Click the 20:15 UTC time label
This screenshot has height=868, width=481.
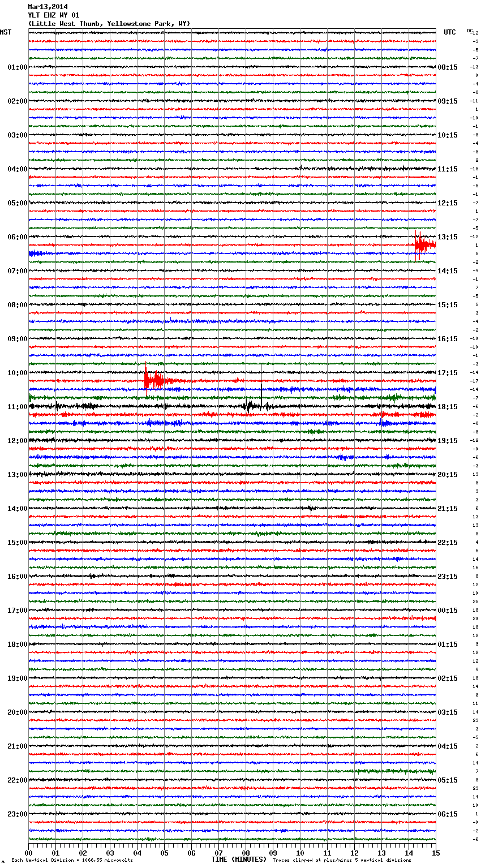click(448, 475)
